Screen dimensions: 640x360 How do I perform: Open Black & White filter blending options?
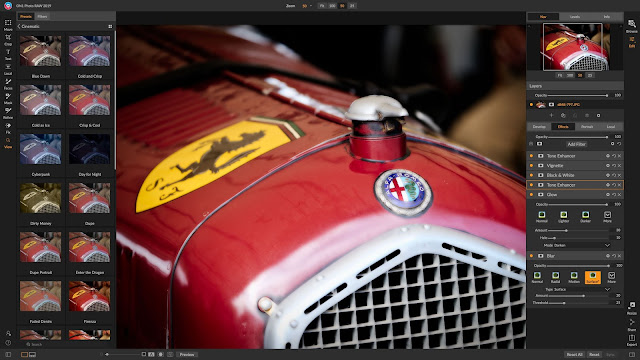(x=608, y=175)
